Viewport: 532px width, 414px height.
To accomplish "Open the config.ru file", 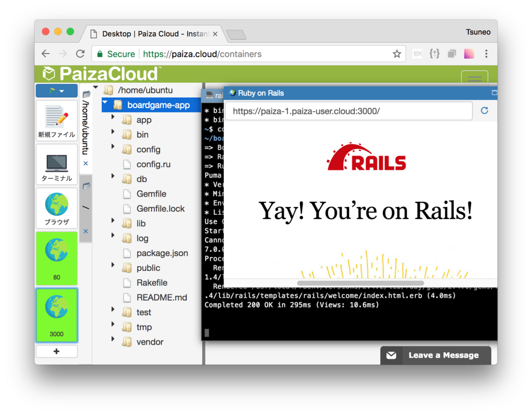I will [153, 164].
